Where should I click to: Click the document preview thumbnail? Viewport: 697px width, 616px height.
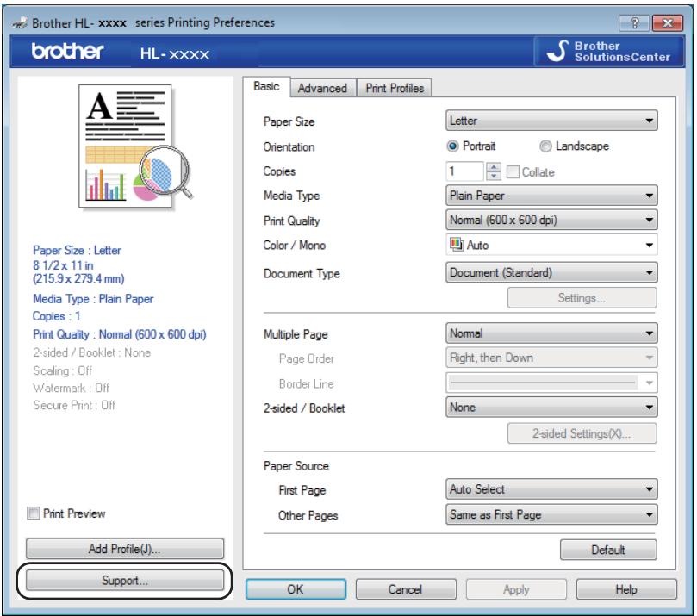[x=134, y=146]
